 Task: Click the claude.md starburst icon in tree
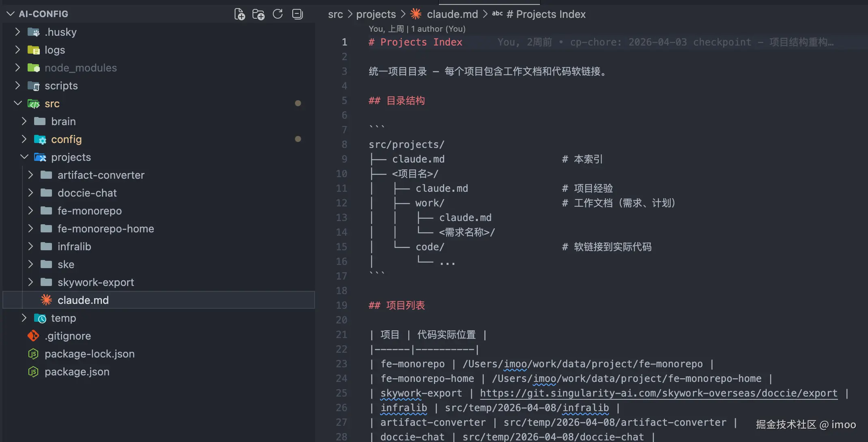46,300
